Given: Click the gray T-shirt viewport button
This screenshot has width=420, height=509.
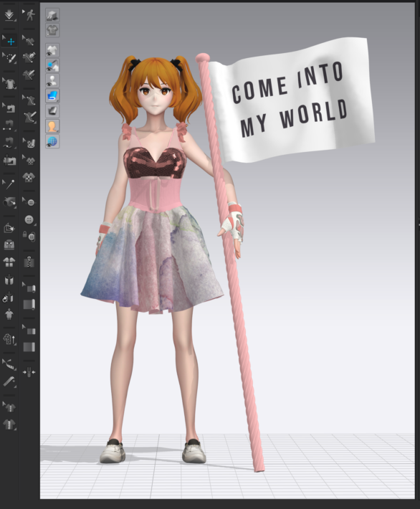Looking at the screenshot, I should 52,30.
